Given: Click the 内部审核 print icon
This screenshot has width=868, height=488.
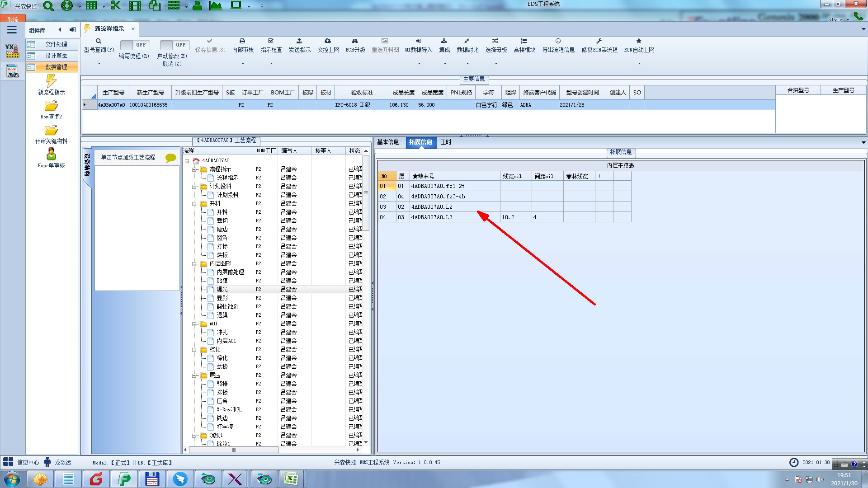Looking at the screenshot, I should tap(242, 41).
